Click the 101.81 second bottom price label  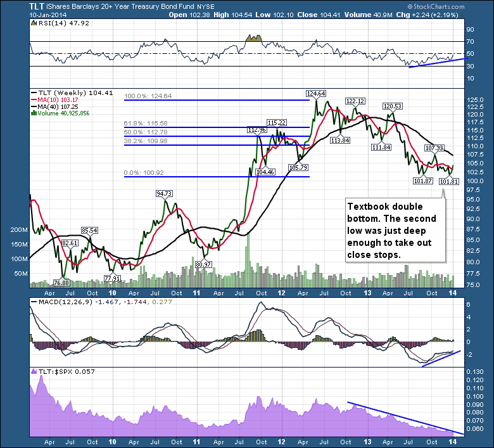pos(448,182)
